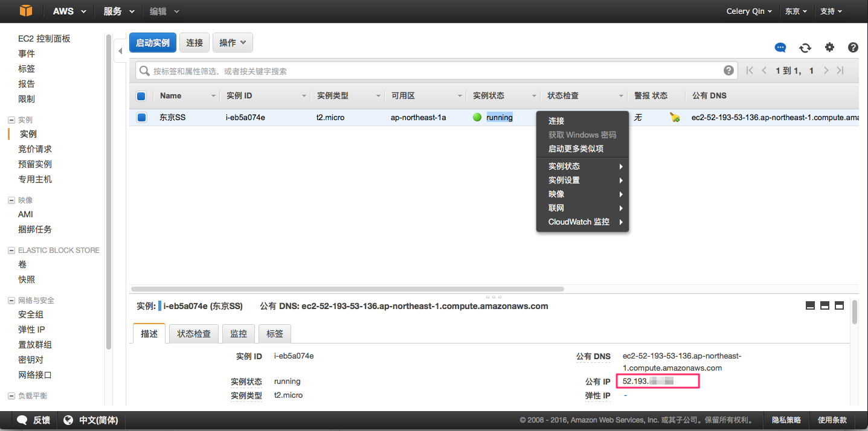This screenshot has width=868, height=431.
Task: Click the 反馈 feedback button in footer
Action: [33, 420]
